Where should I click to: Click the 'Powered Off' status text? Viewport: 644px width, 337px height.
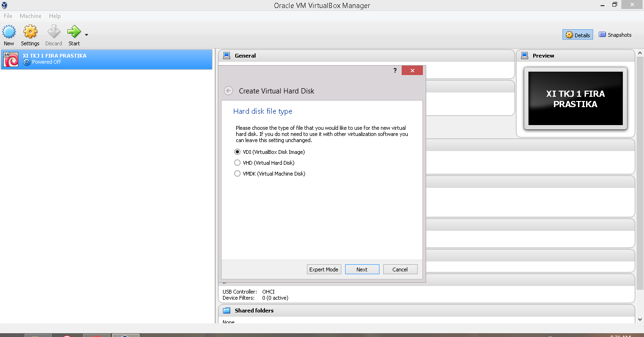[x=46, y=62]
